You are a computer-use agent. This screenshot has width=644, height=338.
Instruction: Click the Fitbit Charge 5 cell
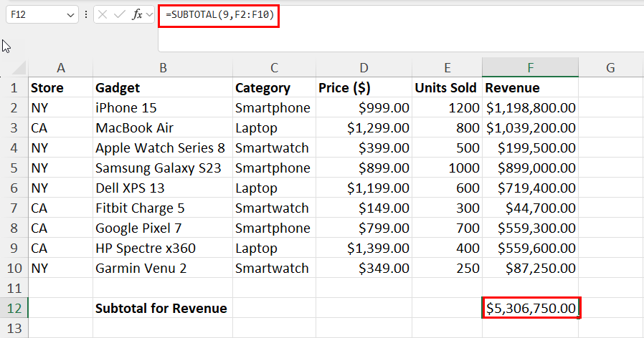pyautogui.click(x=163, y=208)
